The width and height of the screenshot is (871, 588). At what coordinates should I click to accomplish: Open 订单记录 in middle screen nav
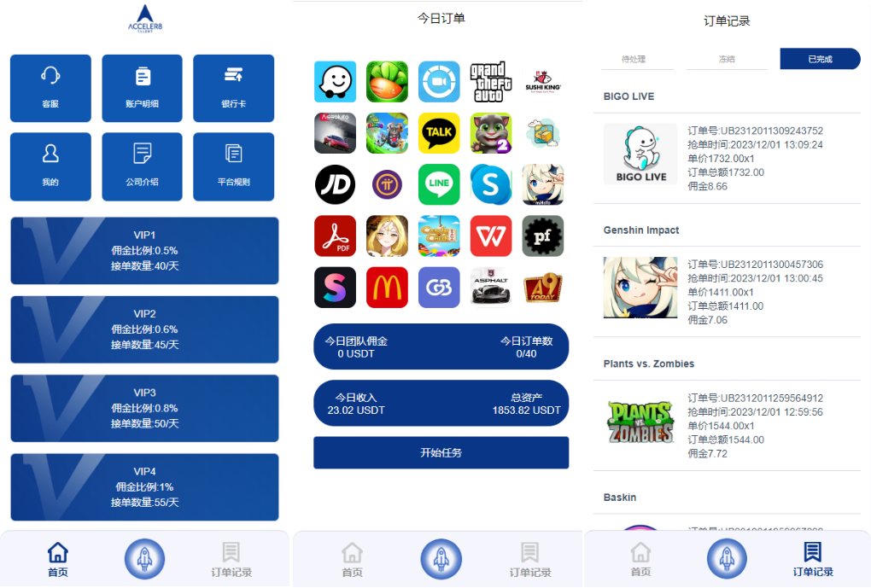tap(530, 560)
